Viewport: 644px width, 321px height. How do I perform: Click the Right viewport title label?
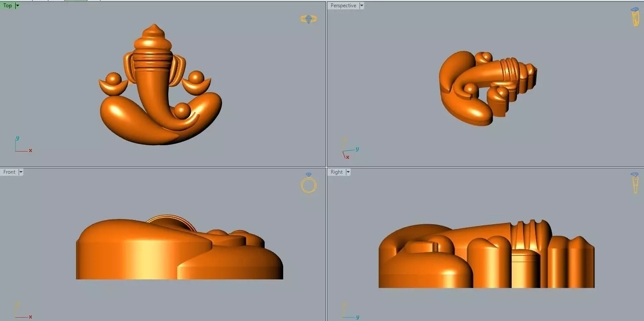pos(337,172)
